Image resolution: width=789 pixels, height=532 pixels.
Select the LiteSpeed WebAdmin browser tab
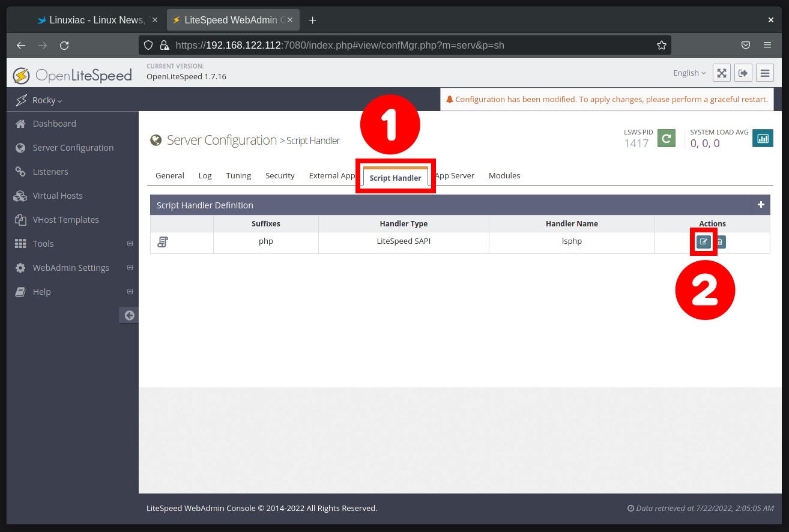(x=233, y=20)
